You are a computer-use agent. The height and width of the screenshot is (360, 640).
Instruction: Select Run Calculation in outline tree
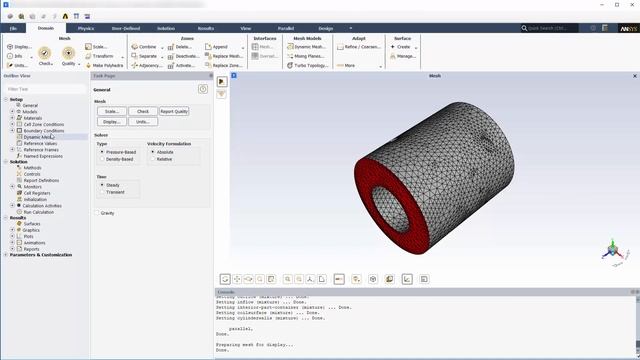(x=38, y=212)
